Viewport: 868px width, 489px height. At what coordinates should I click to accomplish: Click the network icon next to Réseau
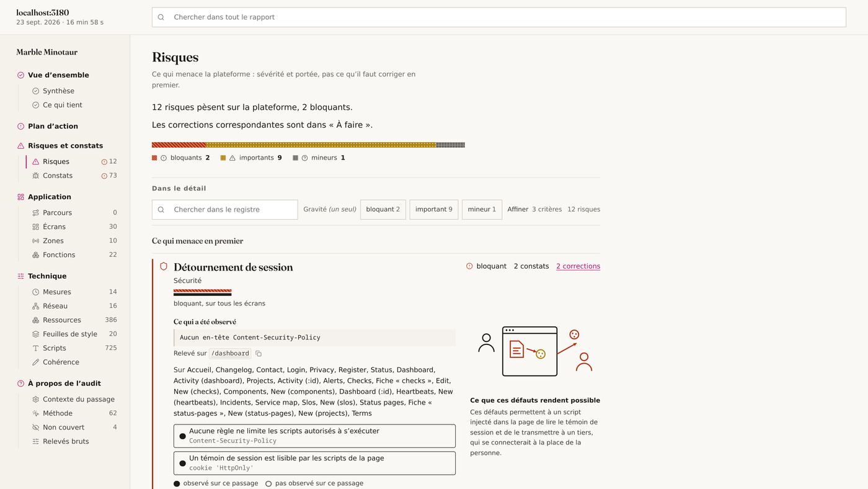(35, 306)
